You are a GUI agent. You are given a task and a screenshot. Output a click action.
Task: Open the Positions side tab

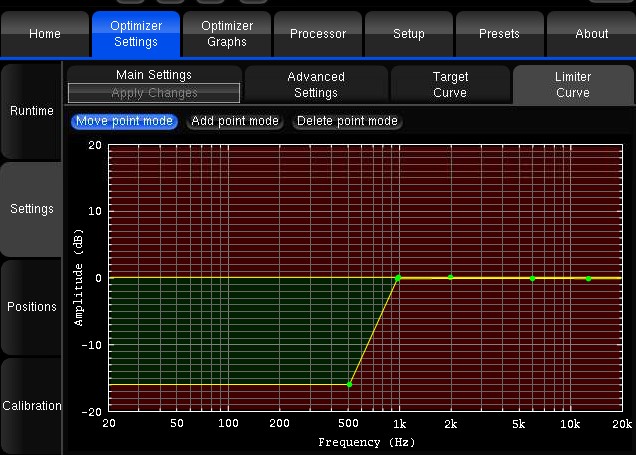point(32,307)
